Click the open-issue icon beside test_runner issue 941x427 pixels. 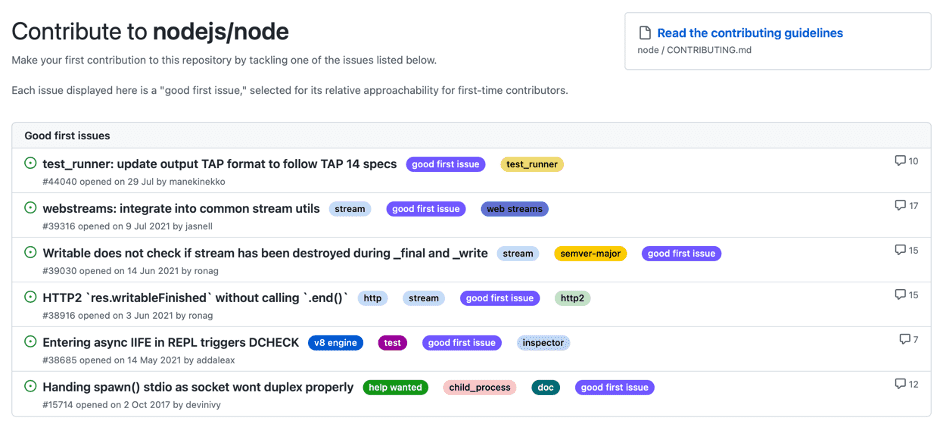point(30,164)
